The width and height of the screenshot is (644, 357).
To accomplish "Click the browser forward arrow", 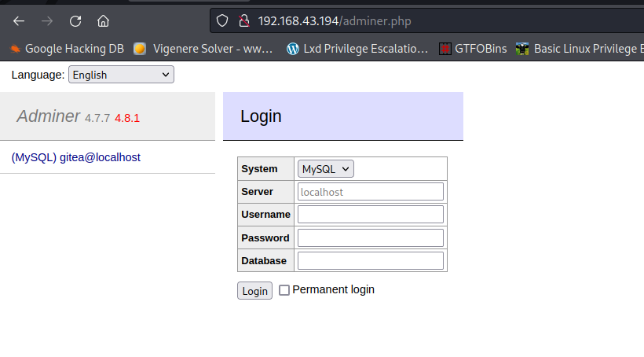I will (47, 20).
